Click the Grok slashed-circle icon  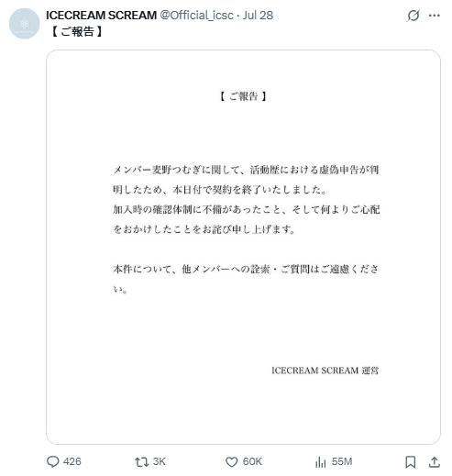coord(413,16)
